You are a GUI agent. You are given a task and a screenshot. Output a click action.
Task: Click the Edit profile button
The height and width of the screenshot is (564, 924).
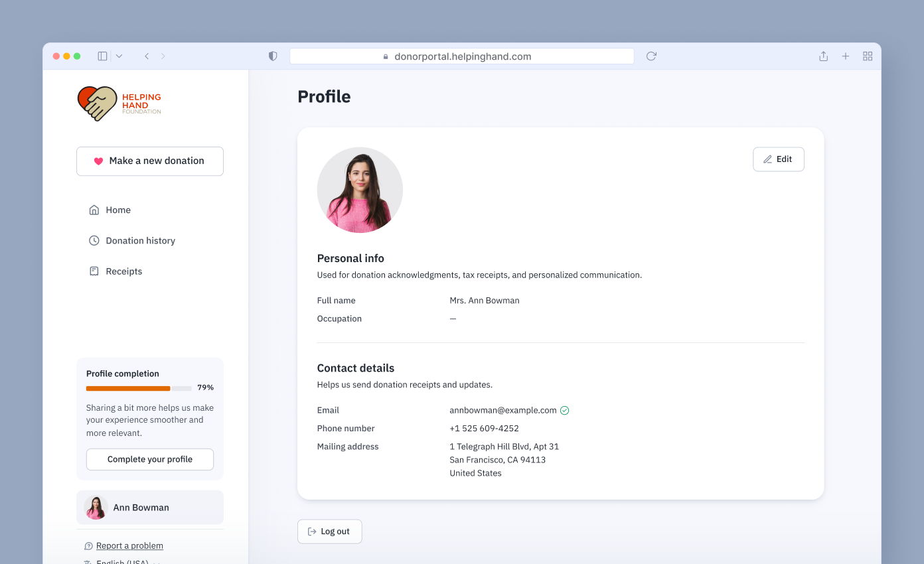[778, 159]
